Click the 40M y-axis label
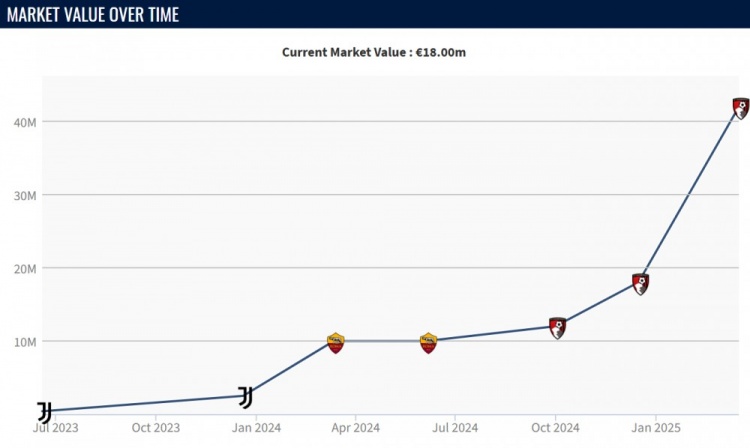 pyautogui.click(x=25, y=122)
